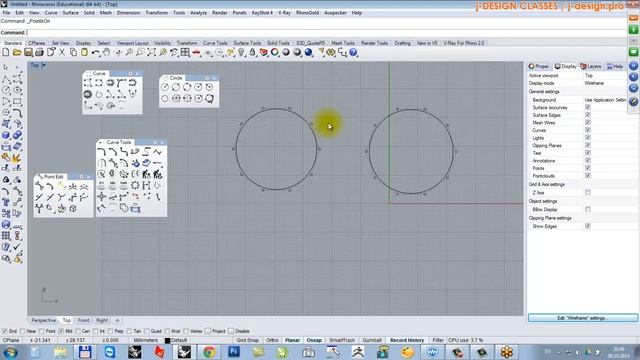
Task: Toggle Gumball in status bar
Action: pos(372,340)
